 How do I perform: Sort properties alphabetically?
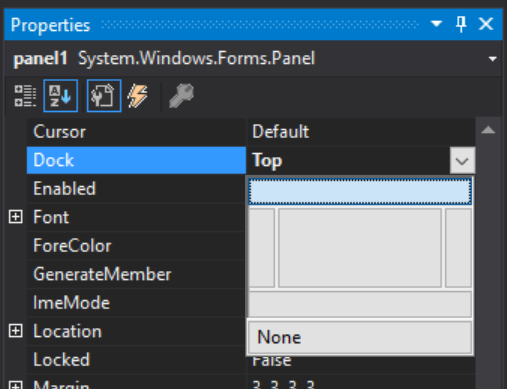pyautogui.click(x=60, y=96)
